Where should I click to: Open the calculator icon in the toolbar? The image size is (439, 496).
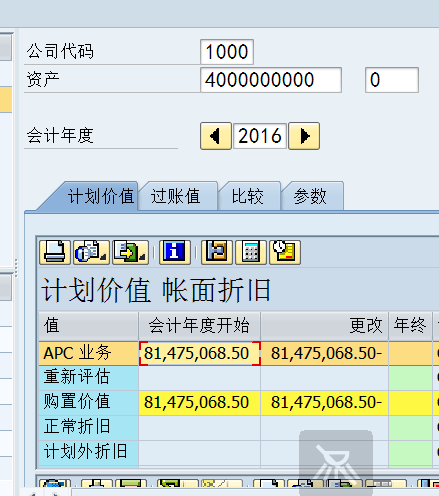[251, 252]
